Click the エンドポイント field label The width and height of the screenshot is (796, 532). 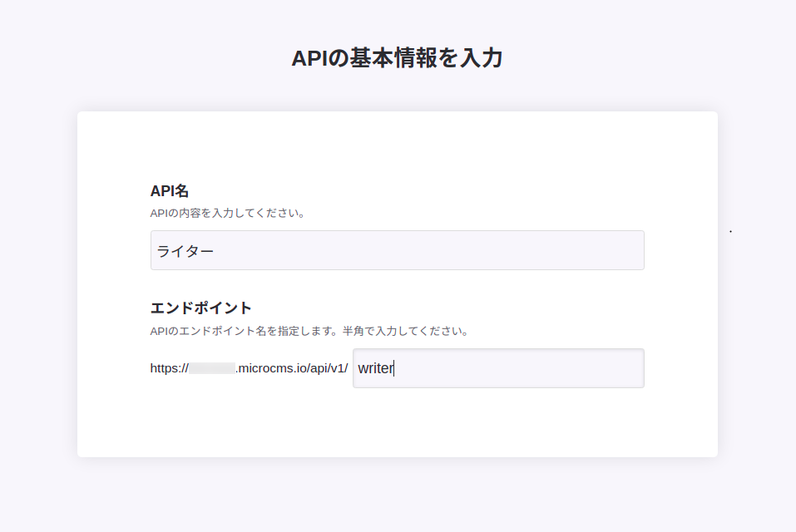[200, 308]
